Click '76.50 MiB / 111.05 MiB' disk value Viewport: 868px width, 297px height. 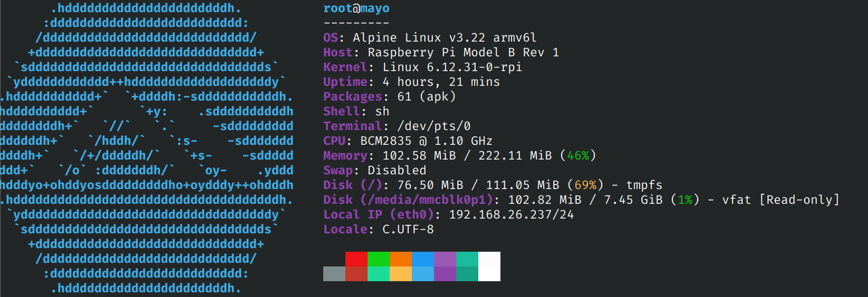click(x=478, y=185)
